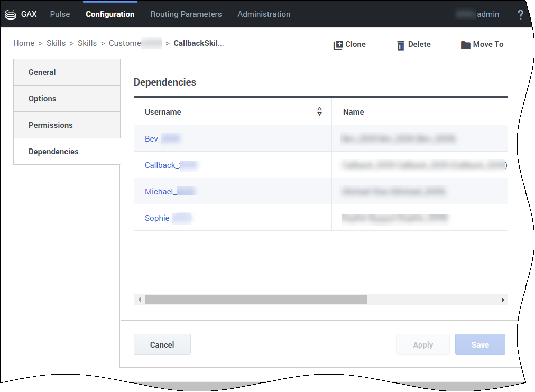Image resolution: width=535 pixels, height=392 pixels.
Task: Switch to the Permissions tab
Action: 51,125
